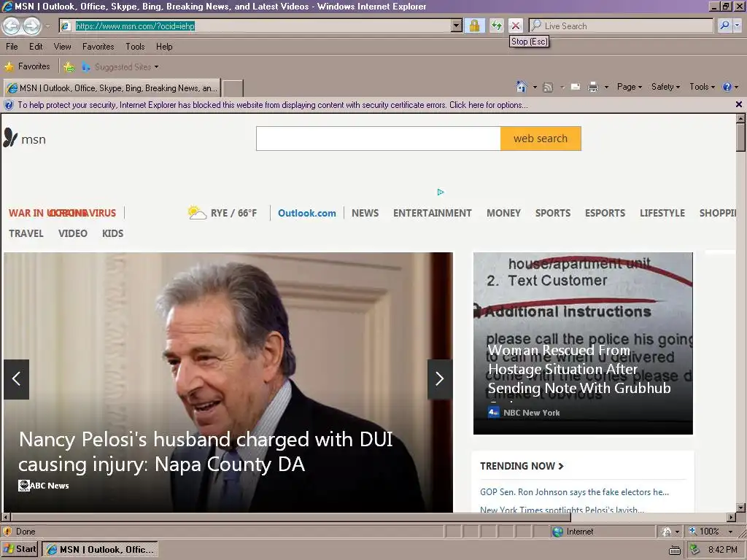Click the RSS Feeds icon

(548, 87)
